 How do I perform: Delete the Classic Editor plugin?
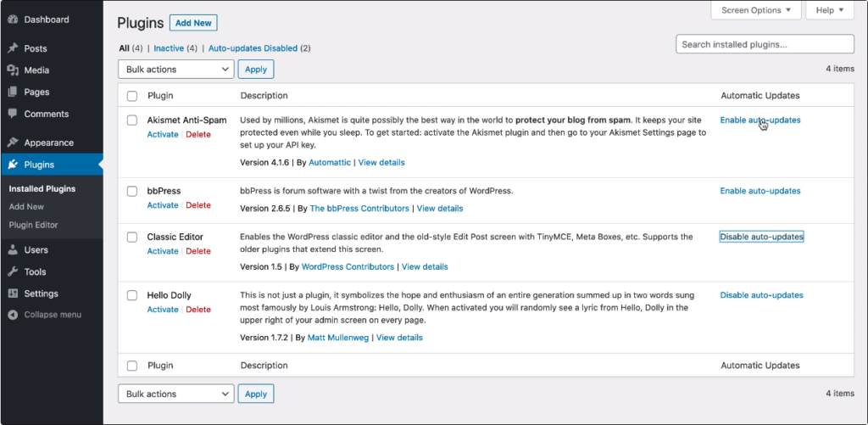[x=198, y=251]
